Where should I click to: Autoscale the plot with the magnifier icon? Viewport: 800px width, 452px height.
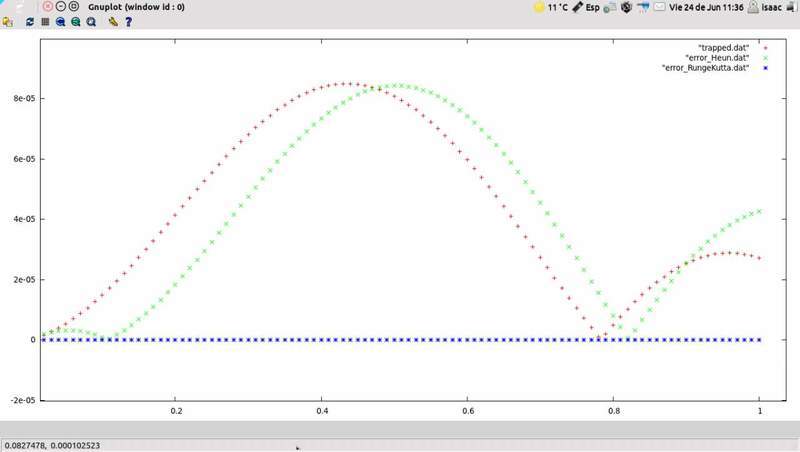click(x=91, y=21)
